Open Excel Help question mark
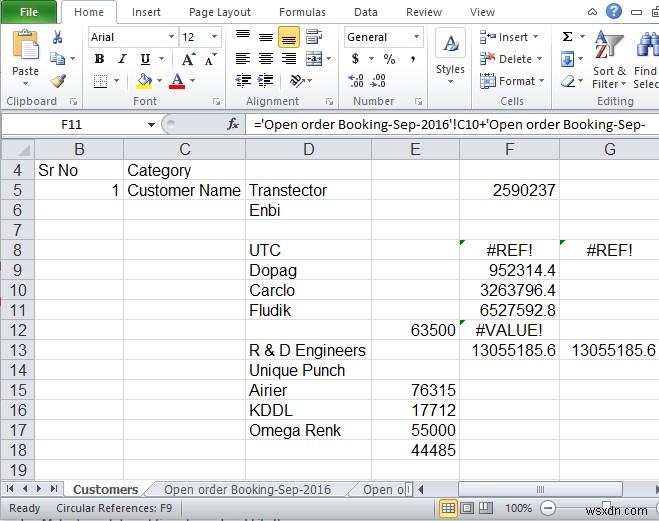 (614, 11)
